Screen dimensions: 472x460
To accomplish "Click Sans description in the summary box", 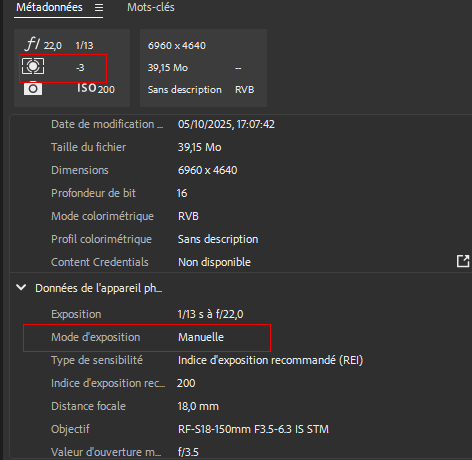I will point(185,90).
